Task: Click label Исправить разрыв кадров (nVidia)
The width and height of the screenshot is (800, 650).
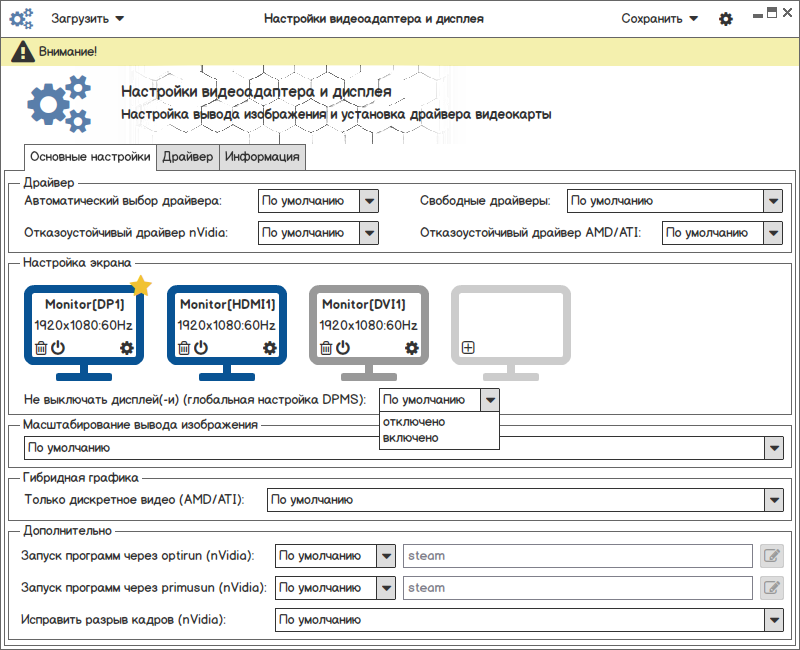Action: [123, 620]
